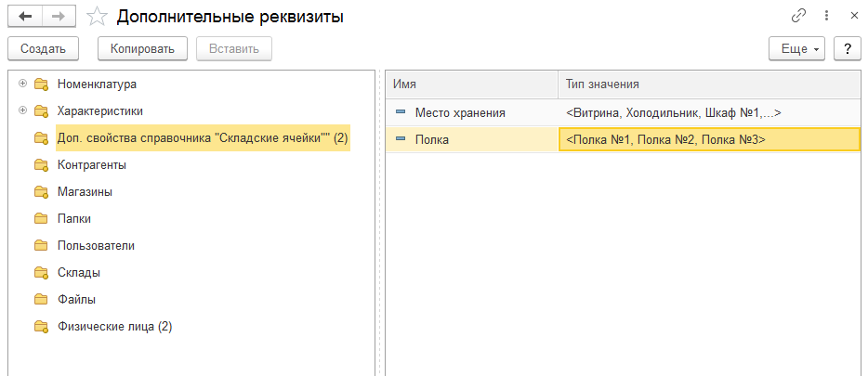The image size is (868, 376).
Task: Select the Физические лица (2) folder
Action: pos(114,327)
